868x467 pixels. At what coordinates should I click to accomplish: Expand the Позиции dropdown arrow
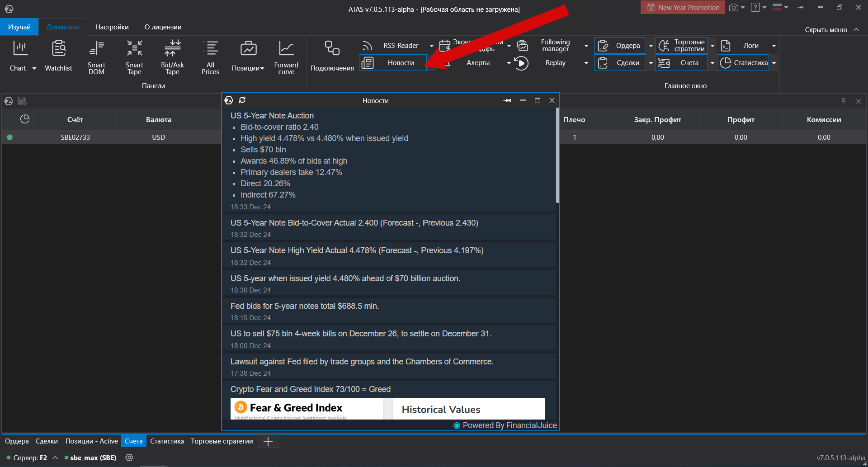(x=262, y=69)
